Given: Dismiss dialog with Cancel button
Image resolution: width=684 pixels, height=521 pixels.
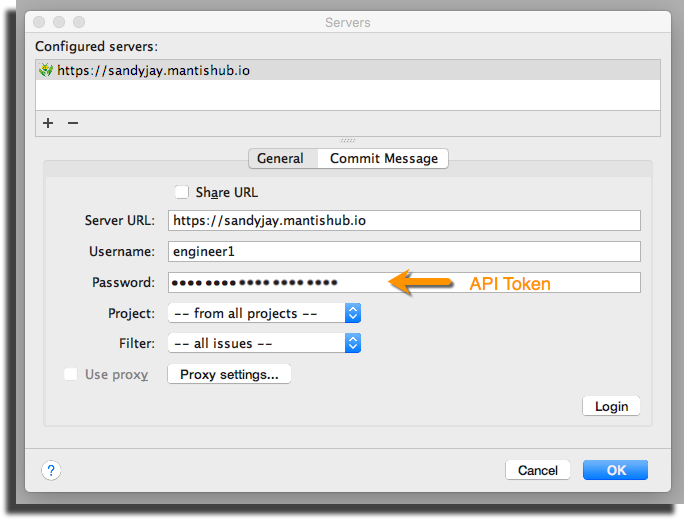Looking at the screenshot, I should [x=537, y=470].
